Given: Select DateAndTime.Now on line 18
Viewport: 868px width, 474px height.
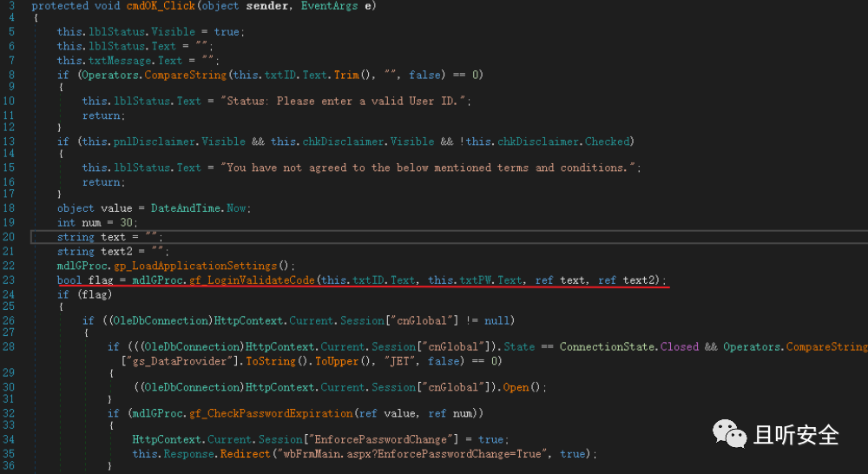Looking at the screenshot, I should point(199,208).
